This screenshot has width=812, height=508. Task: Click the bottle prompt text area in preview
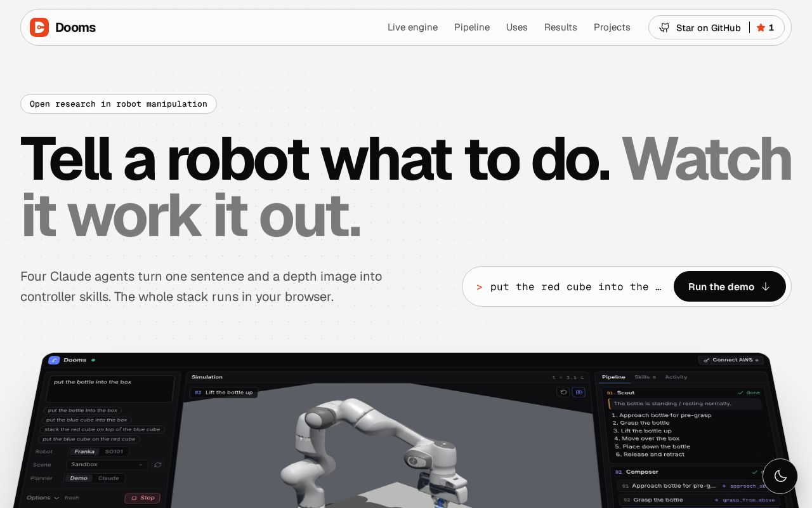[x=110, y=389]
